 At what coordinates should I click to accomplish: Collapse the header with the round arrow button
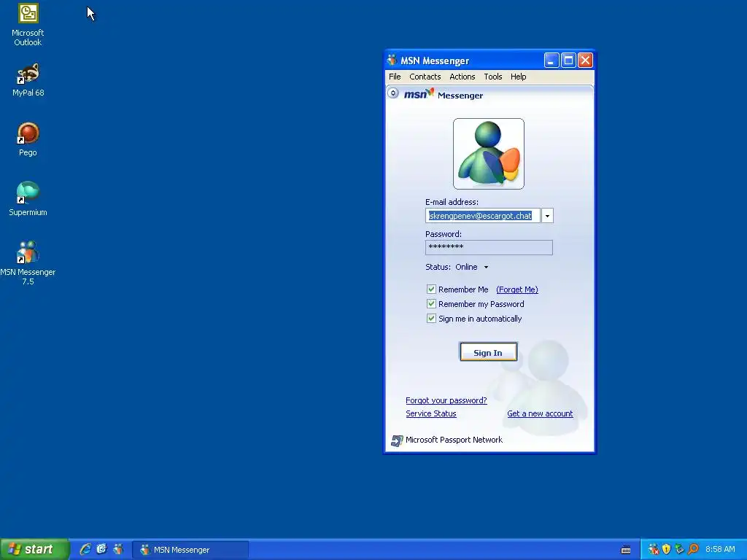click(393, 93)
